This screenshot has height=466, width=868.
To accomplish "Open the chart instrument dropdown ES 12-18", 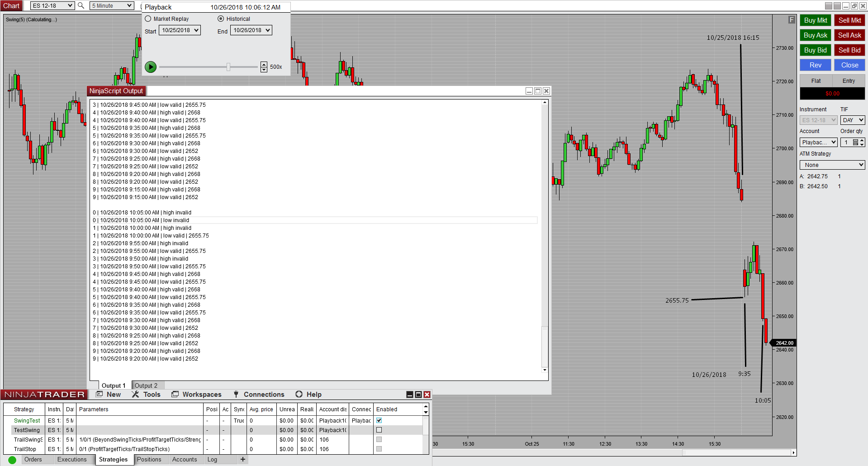I will tap(52, 6).
